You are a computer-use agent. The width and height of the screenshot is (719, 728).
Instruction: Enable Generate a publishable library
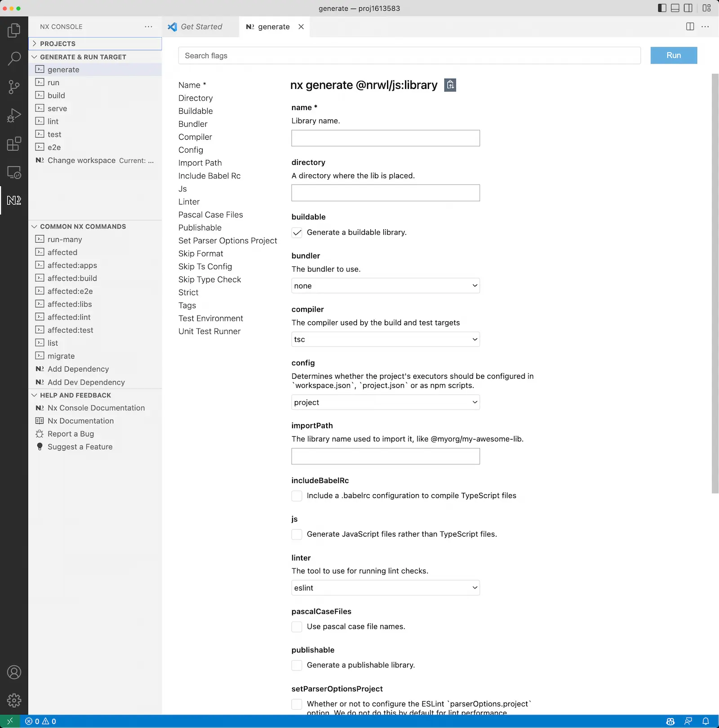click(x=297, y=666)
